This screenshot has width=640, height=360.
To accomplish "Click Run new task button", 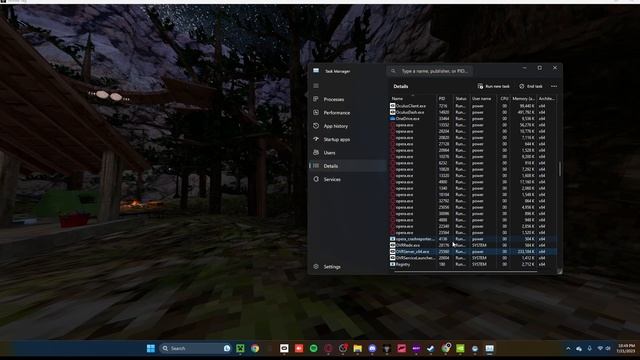I will (x=493, y=86).
